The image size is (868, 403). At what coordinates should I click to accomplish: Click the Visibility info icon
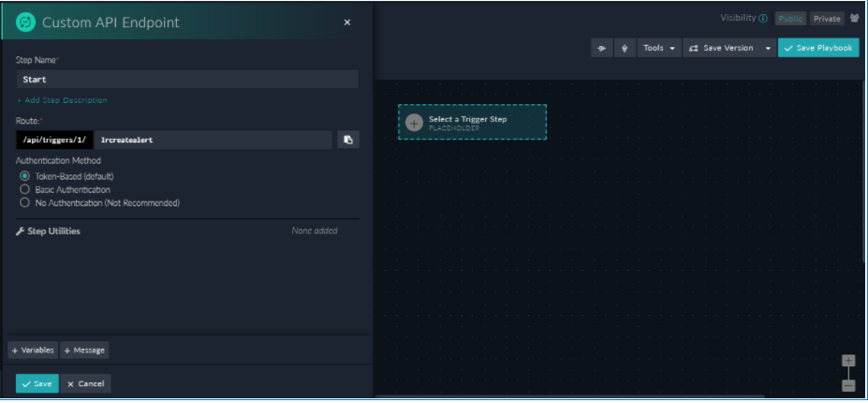(x=763, y=18)
